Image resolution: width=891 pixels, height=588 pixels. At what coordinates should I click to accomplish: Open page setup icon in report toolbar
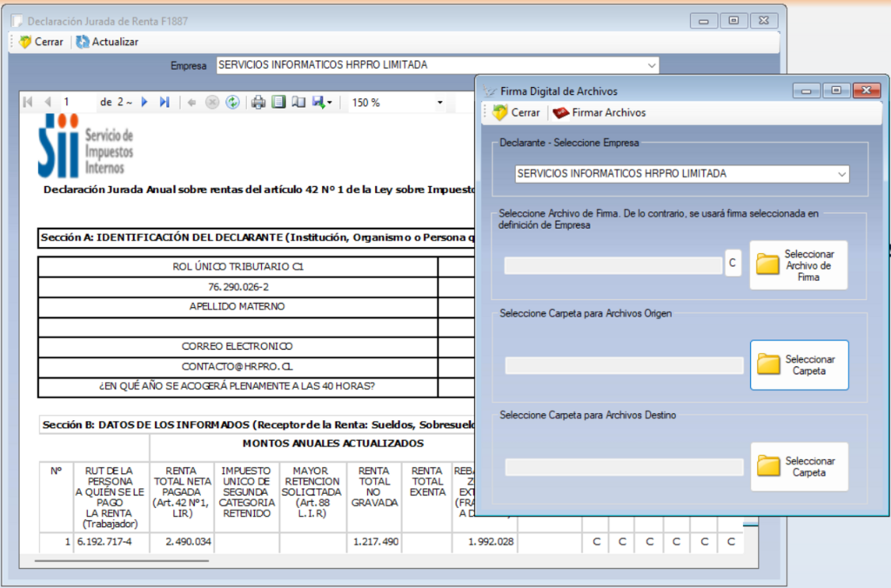298,103
